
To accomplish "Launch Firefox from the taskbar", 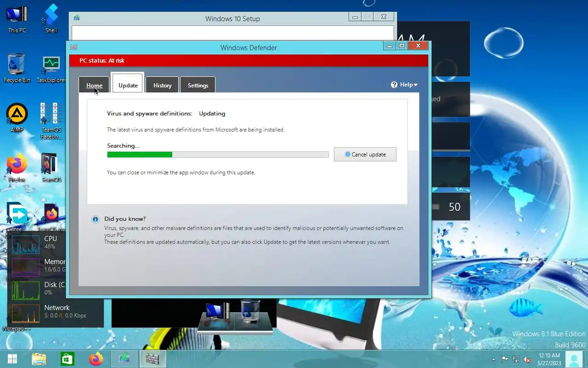I will (x=96, y=359).
